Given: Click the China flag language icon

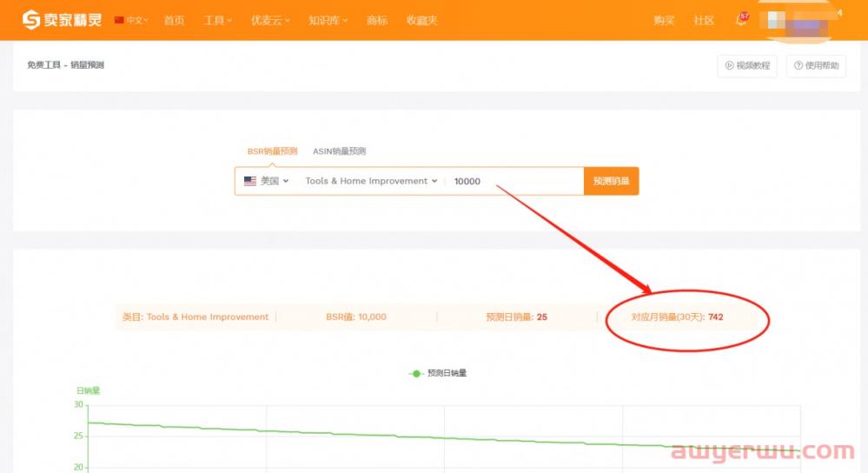Looking at the screenshot, I should click(x=119, y=20).
